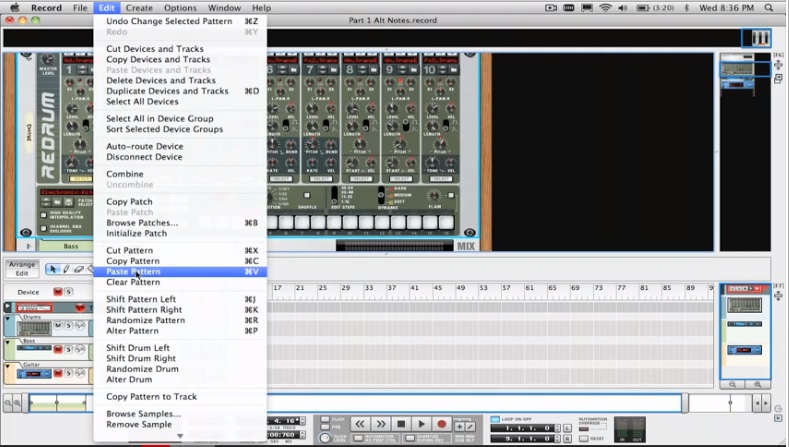Image resolution: width=789 pixels, height=447 pixels.
Task: Select Randomize Pattern menu entry
Action: click(145, 320)
